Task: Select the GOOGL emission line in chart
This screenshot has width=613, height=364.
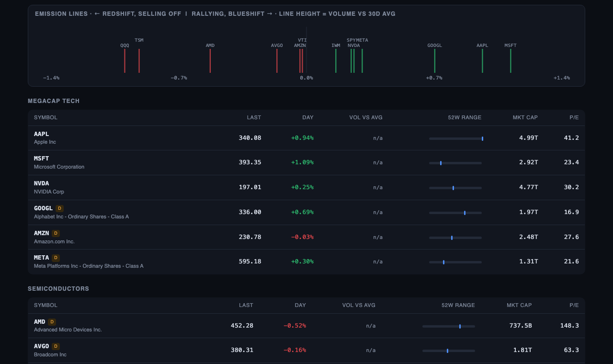Action: tap(435, 60)
